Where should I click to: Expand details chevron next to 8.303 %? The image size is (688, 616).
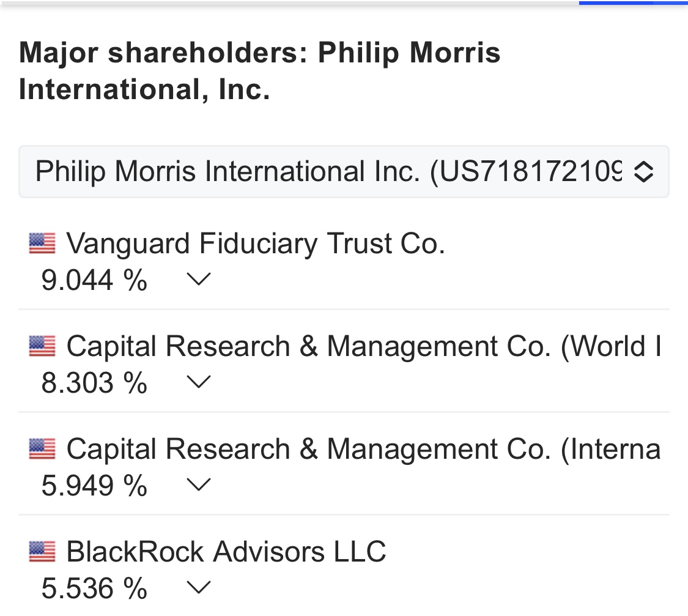coord(198,383)
